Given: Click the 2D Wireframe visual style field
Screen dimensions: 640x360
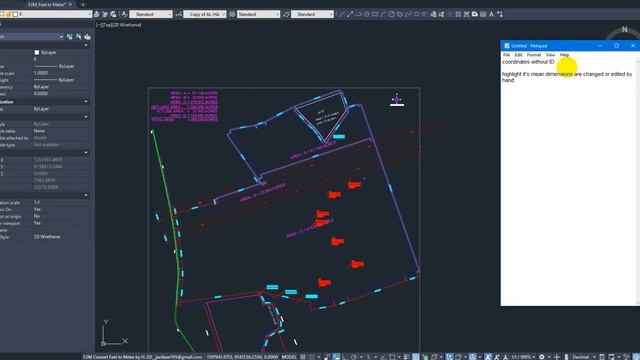Looking at the screenshot, I should pyautogui.click(x=61, y=237).
